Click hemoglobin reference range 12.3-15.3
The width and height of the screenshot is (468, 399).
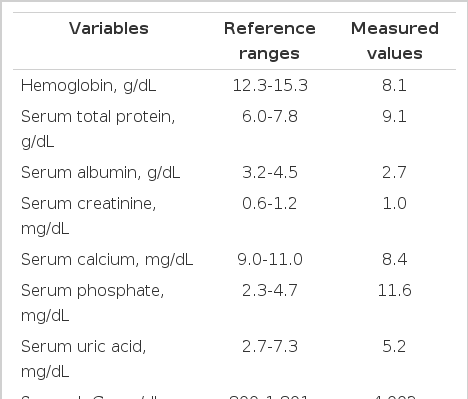tap(270, 85)
